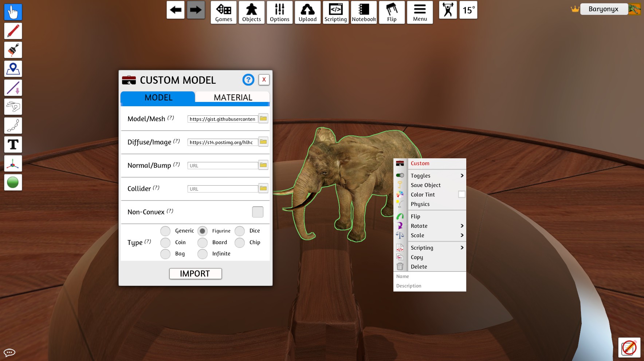
Task: Click the Collider URL field
Action: pyautogui.click(x=223, y=189)
